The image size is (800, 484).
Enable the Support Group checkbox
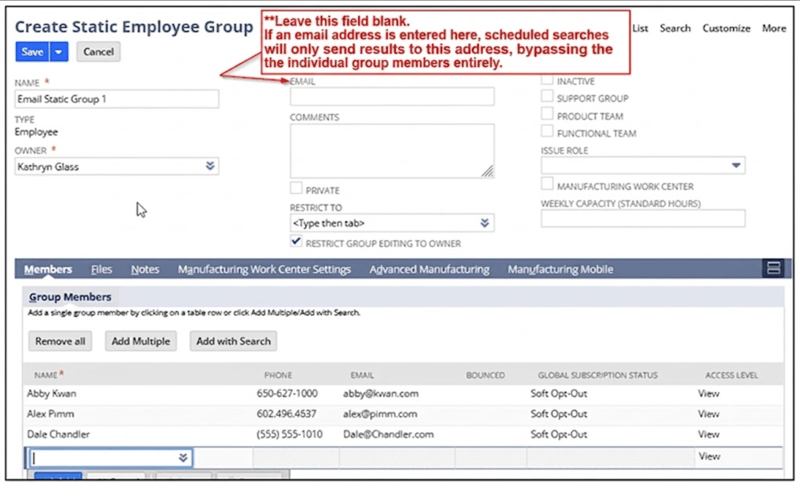[x=547, y=96]
